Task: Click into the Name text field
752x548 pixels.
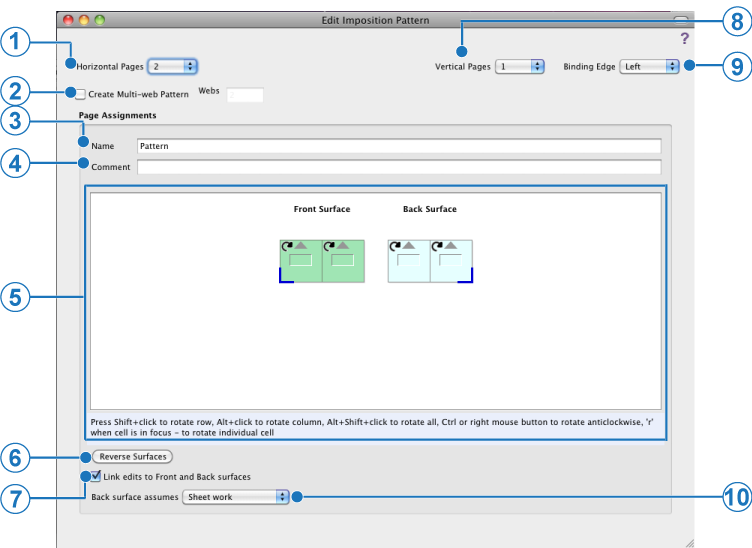Action: coord(398,146)
